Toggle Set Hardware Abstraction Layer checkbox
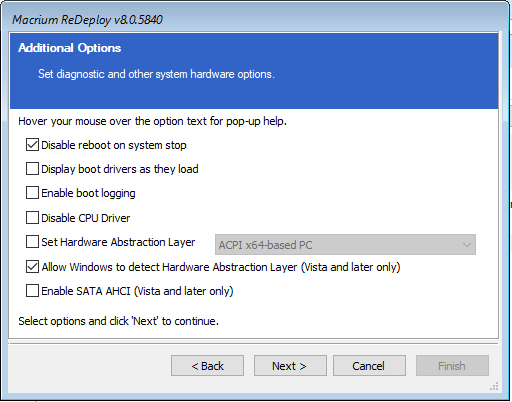Image resolution: width=512 pixels, height=402 pixels. [x=32, y=242]
